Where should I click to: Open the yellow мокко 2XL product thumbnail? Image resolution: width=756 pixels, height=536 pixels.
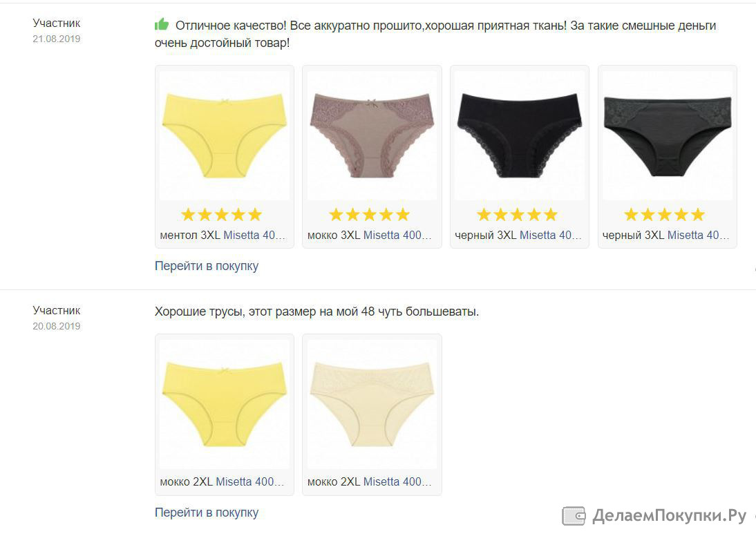224,404
